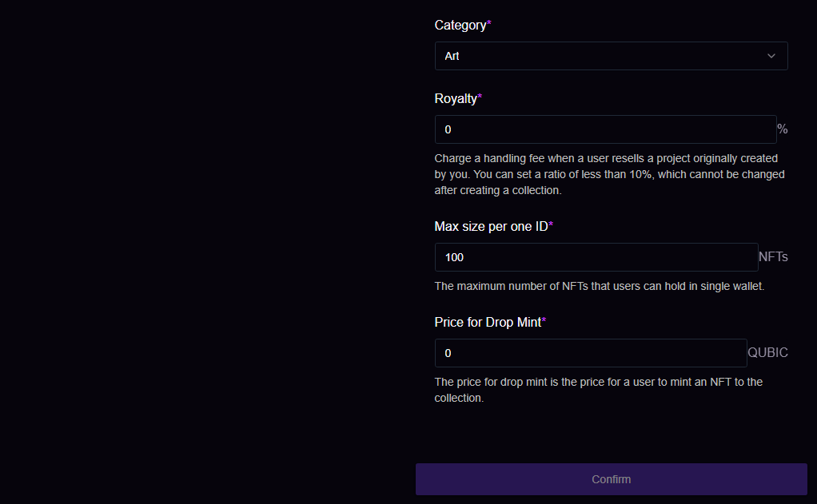817x504 pixels.
Task: Click the single wallet maximum NFTs hint
Action: tap(599, 286)
